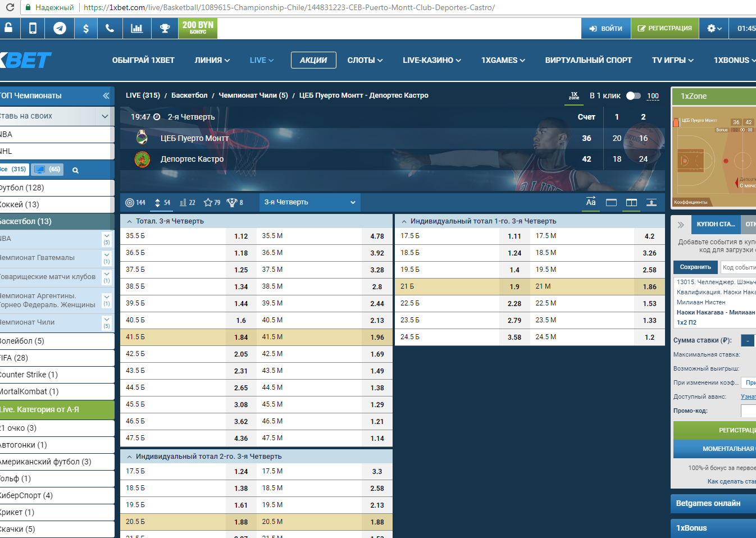Select odds 1.96 for 41.5 М total
This screenshot has width=756, height=538.
coord(377,337)
